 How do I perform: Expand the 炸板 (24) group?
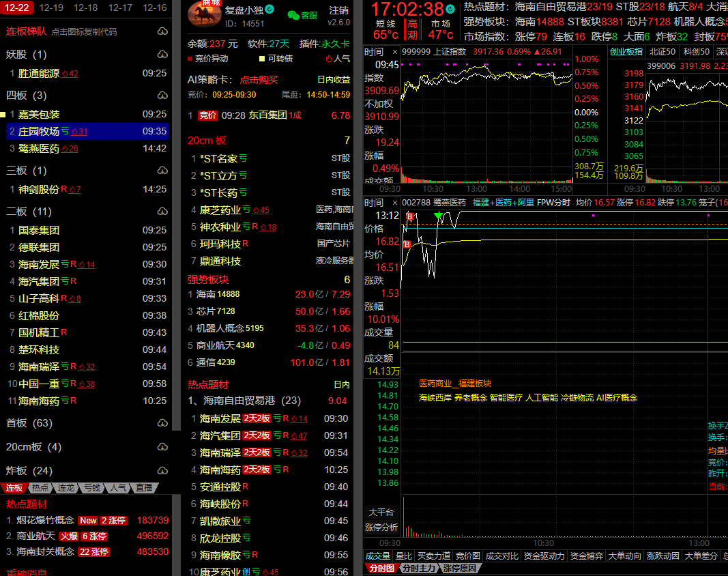coord(29,471)
